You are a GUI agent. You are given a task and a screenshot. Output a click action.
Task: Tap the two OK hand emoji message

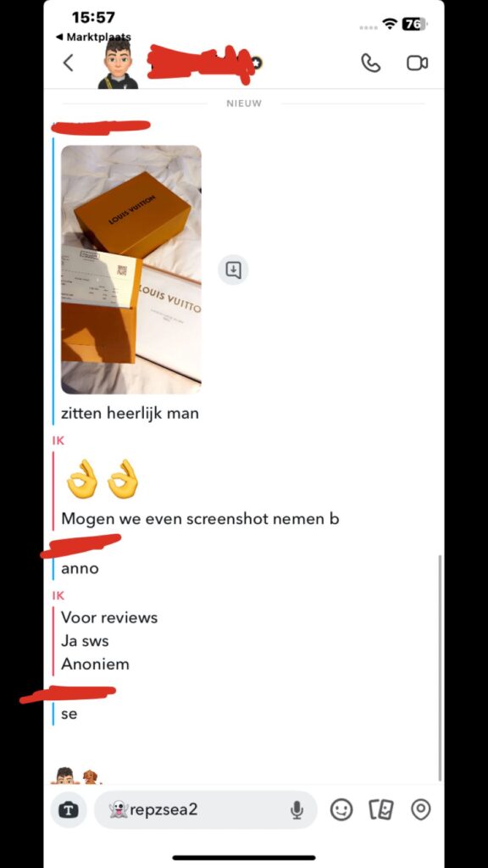tap(102, 479)
